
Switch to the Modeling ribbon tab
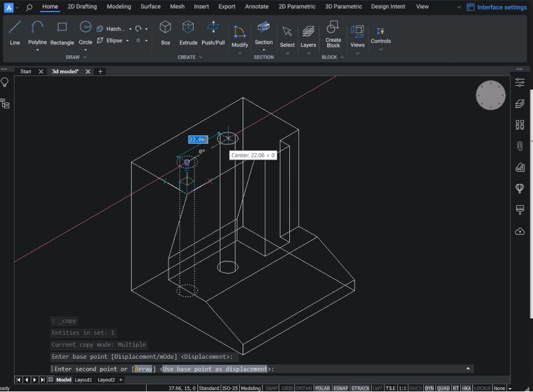coord(119,6)
